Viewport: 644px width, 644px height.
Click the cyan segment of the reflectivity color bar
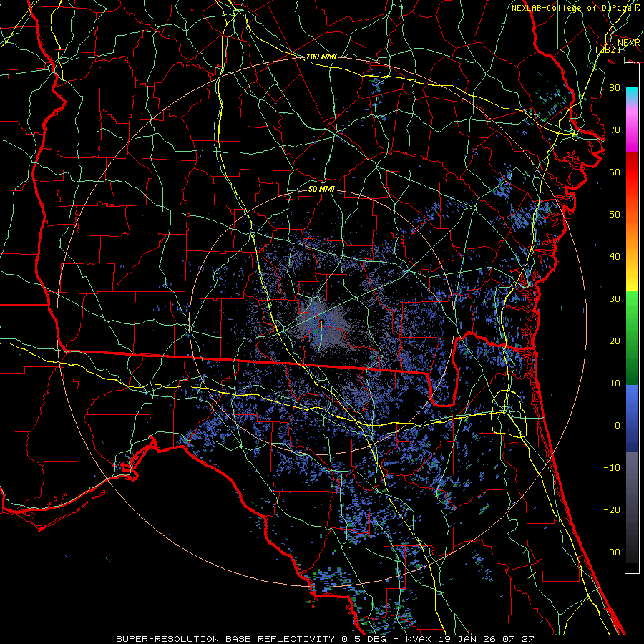point(632,94)
